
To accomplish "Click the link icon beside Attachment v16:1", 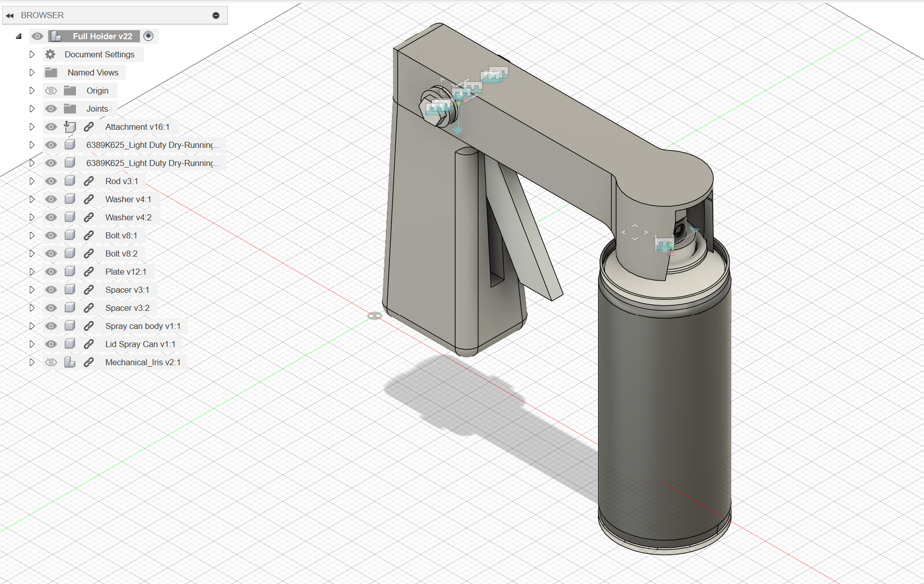I will point(89,127).
